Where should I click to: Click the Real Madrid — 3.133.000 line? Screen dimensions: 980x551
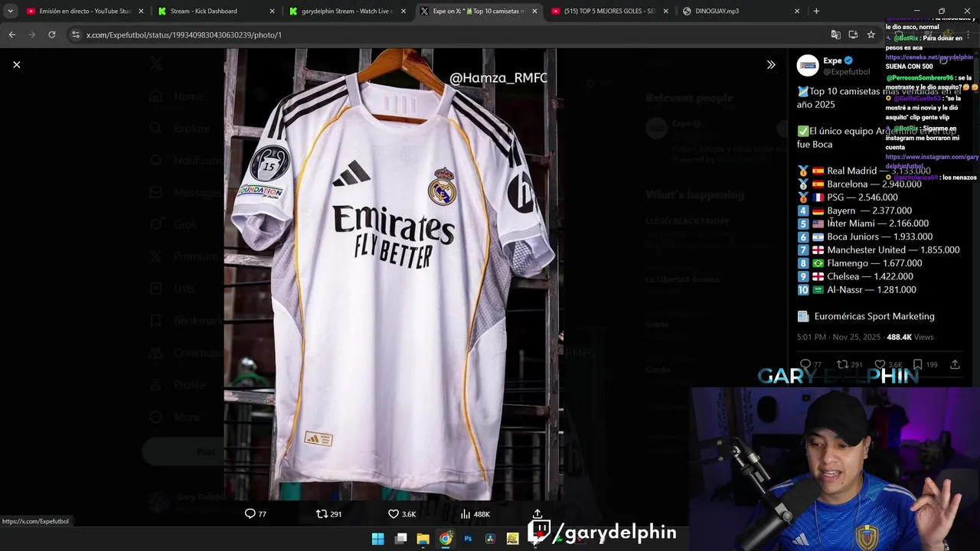[864, 171]
